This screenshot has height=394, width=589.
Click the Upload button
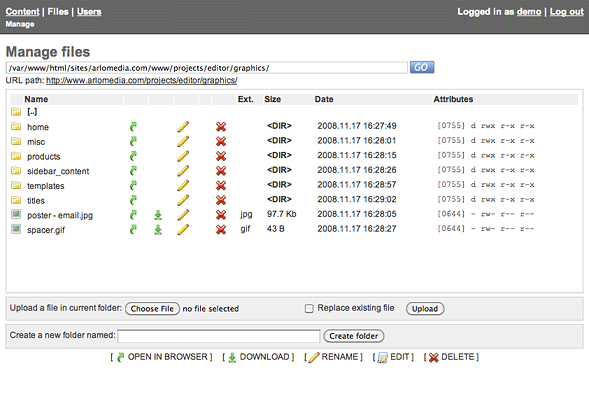(x=425, y=309)
